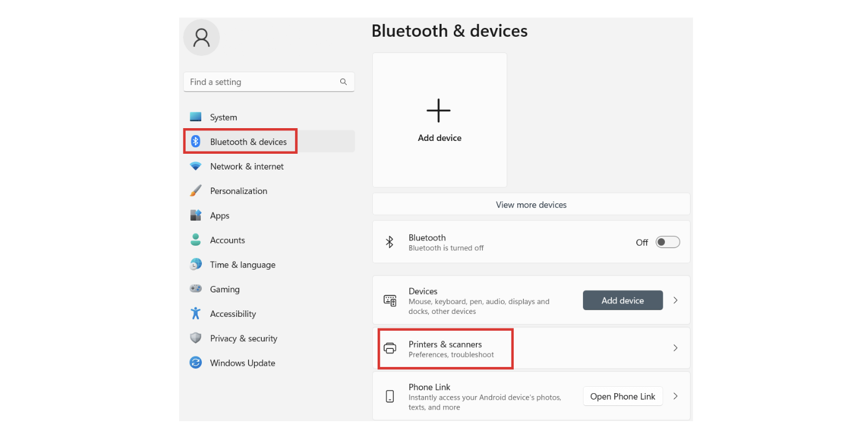The width and height of the screenshot is (868, 431).
Task: Click the user profile avatar icon
Action: [201, 38]
